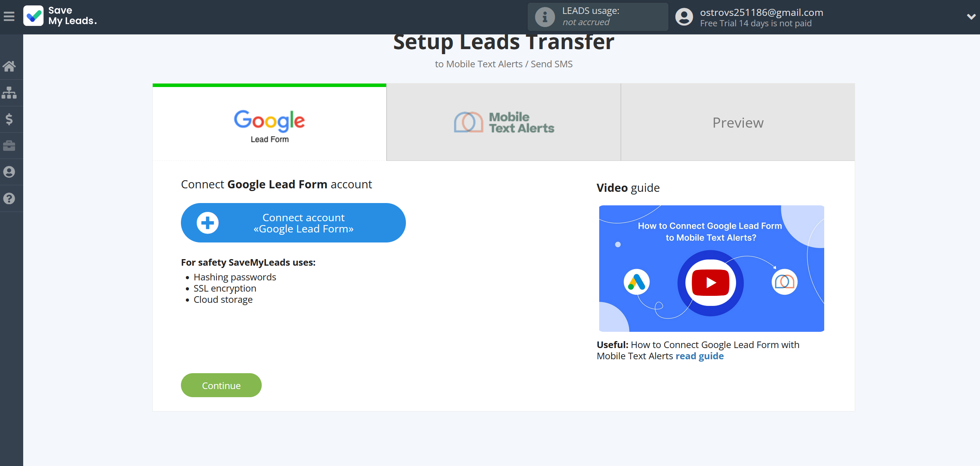The image size is (980, 466).
Task: Click the 'Hashing passwords' list item
Action: [x=235, y=277]
